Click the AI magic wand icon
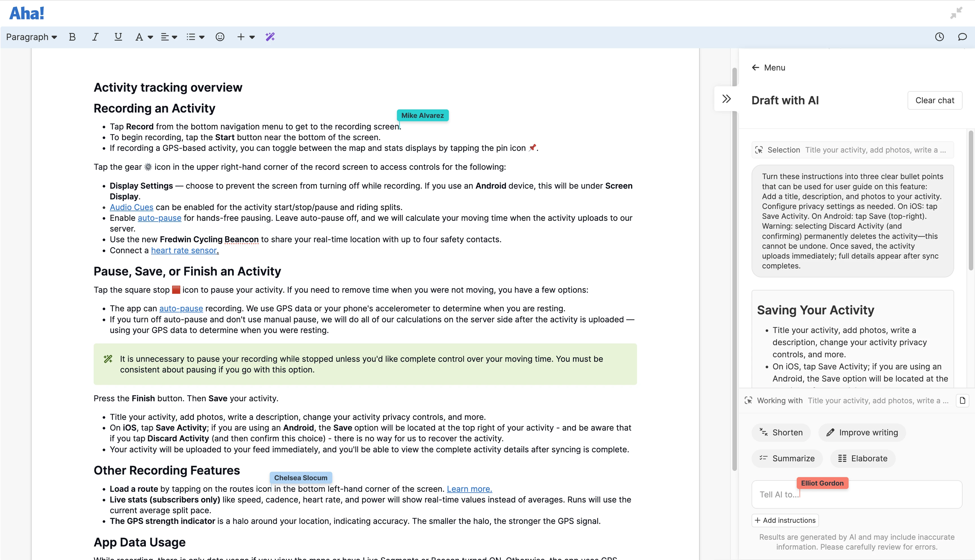Image resolution: width=975 pixels, height=560 pixels. tap(270, 37)
